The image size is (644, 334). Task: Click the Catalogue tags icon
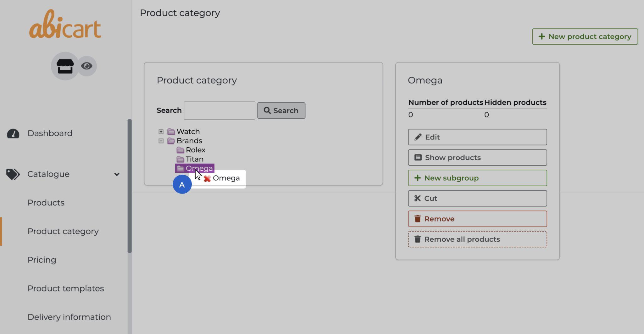pos(13,174)
